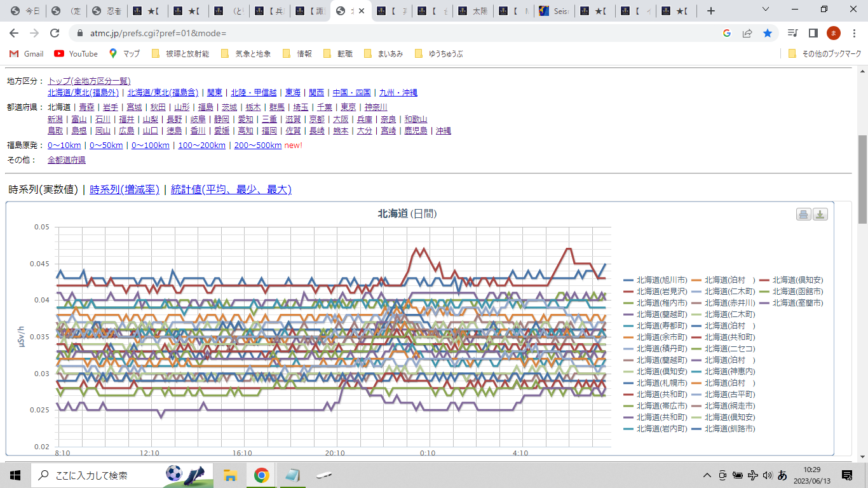This screenshot has height=488, width=868.
Task: Open the tab search dropdown chevron
Action: tap(766, 10)
